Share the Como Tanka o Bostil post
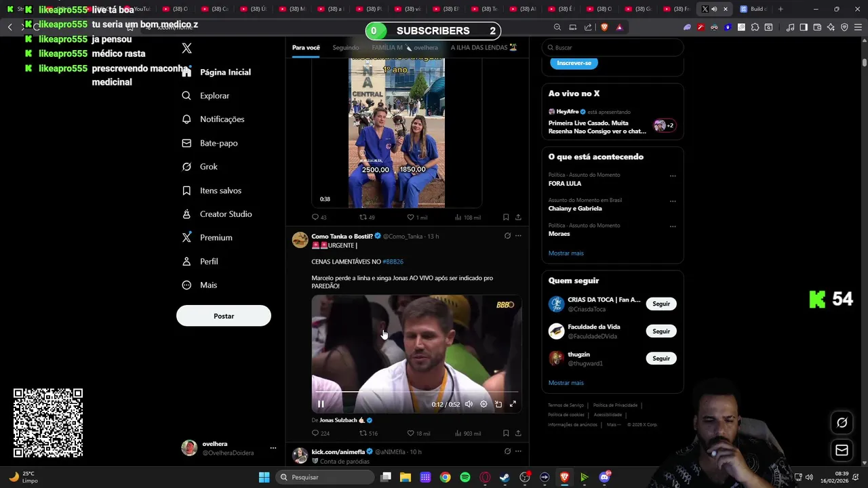868x488 pixels. click(x=518, y=433)
